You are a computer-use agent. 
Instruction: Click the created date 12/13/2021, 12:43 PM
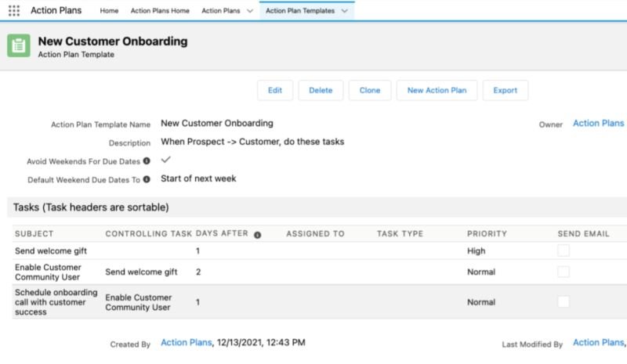tap(261, 342)
